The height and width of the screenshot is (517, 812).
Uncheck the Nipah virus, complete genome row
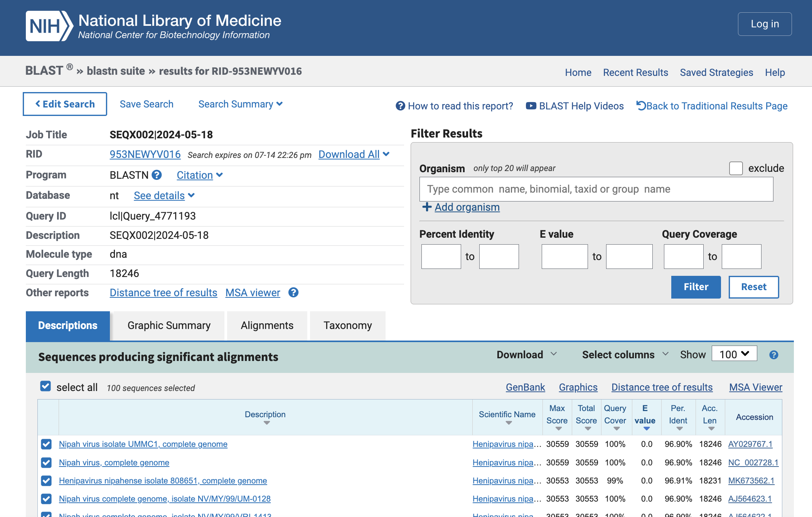(x=46, y=462)
